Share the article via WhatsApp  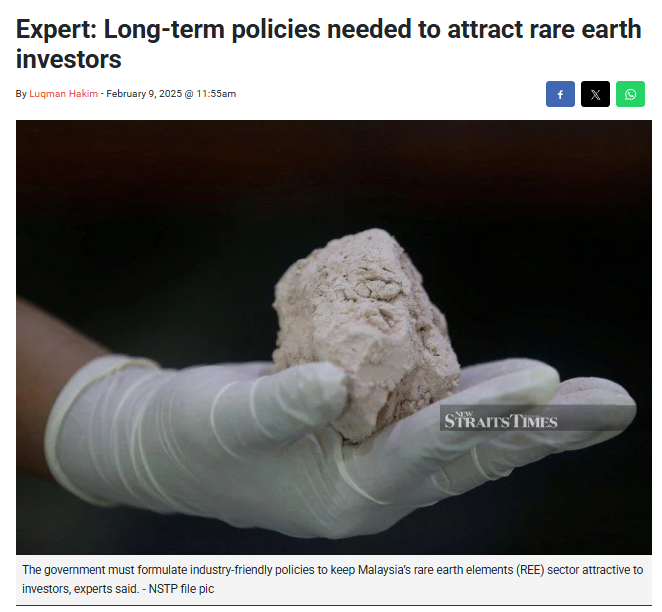tap(630, 94)
